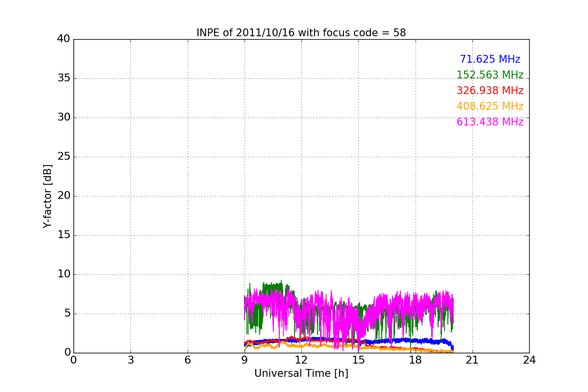Click the x-axis tick label 3
The width and height of the screenshot is (588, 392).
(x=130, y=360)
